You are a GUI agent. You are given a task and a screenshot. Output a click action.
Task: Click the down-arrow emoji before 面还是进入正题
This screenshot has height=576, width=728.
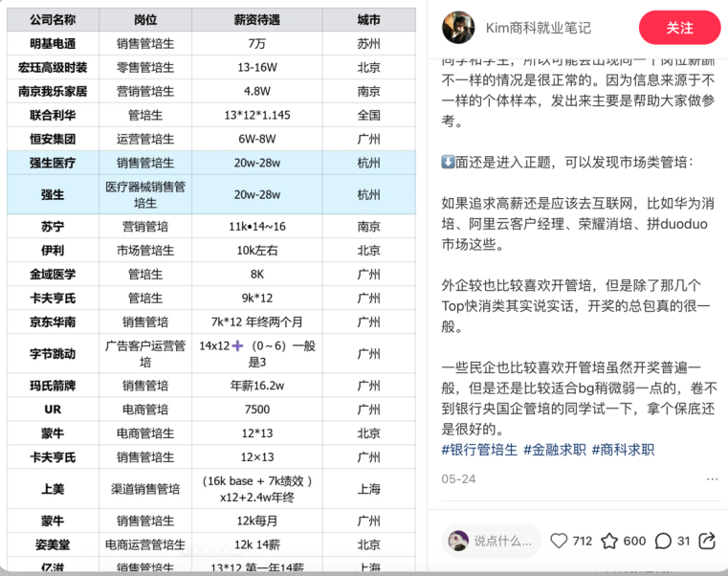click(448, 162)
